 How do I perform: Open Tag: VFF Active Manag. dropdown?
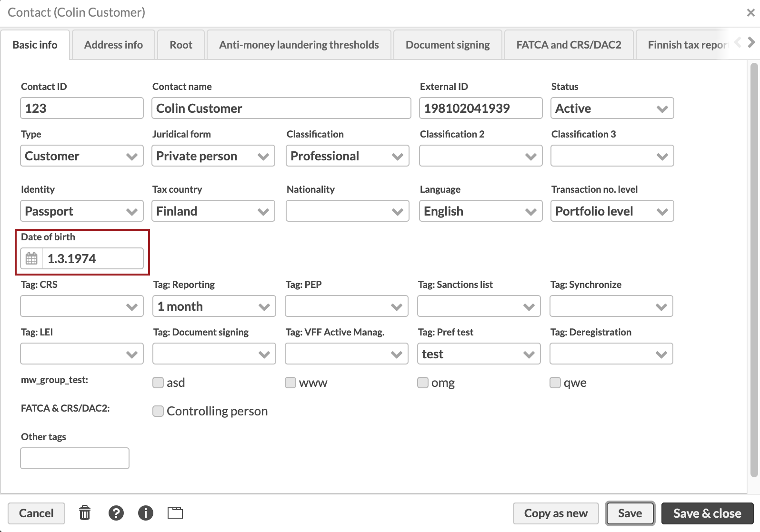click(x=347, y=354)
